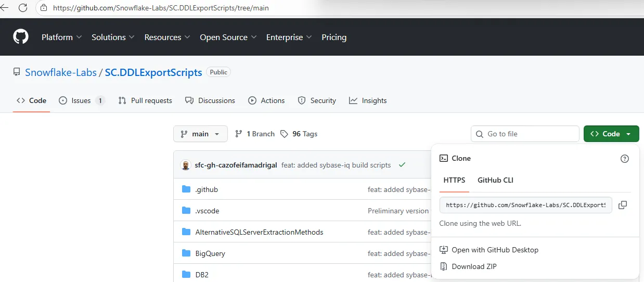Open the BigQuery folder name
This screenshot has height=282, width=644.
pos(210,253)
